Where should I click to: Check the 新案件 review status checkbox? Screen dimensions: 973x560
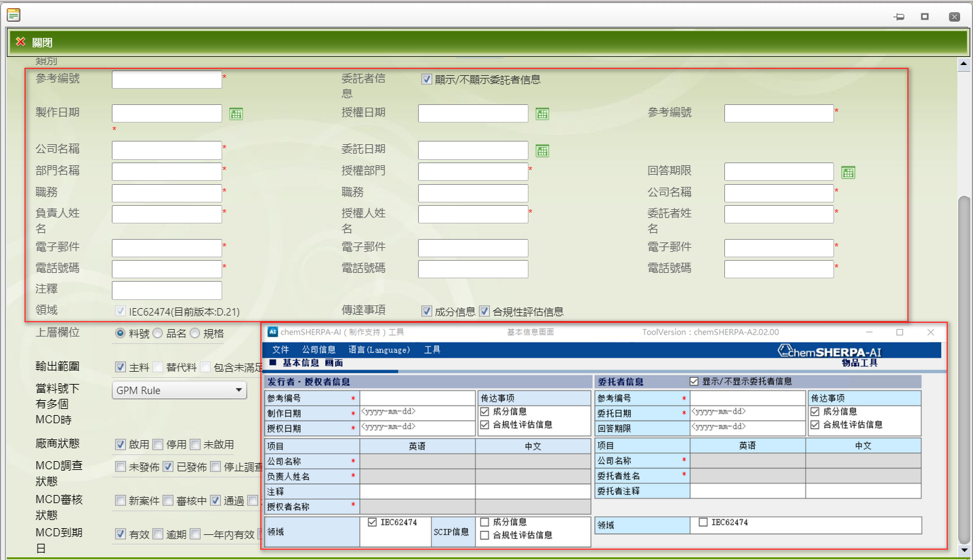click(121, 500)
